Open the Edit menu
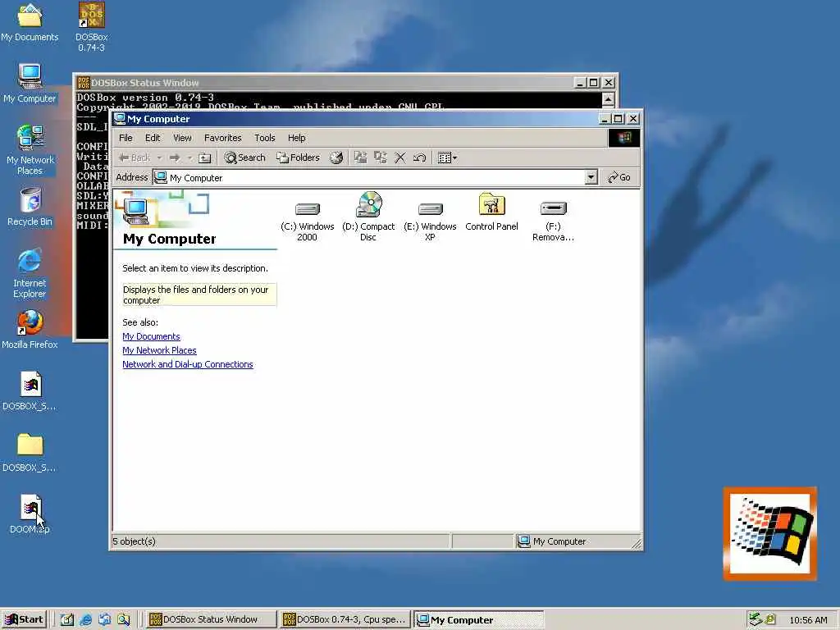The width and height of the screenshot is (840, 630). coord(153,138)
